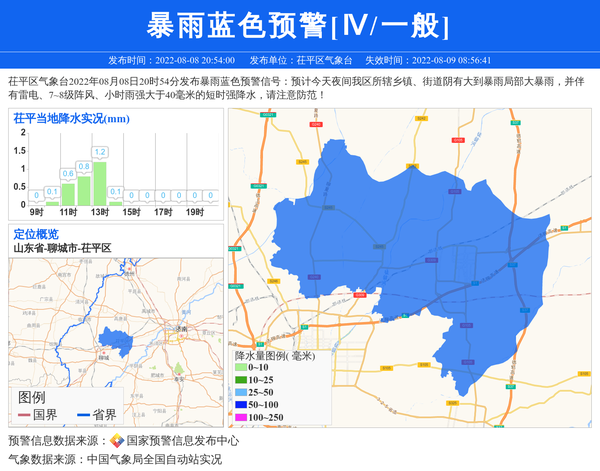Click the 100~250 magenta legend swatch
This screenshot has height=471, width=600.
pyautogui.click(x=241, y=417)
